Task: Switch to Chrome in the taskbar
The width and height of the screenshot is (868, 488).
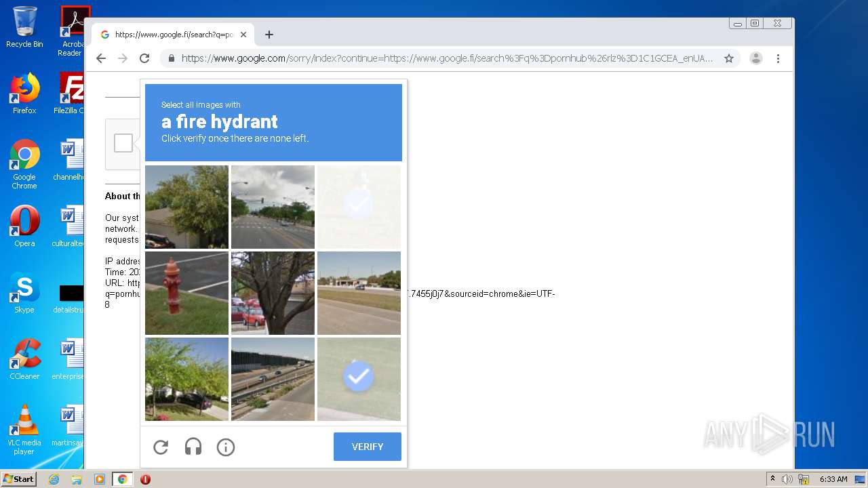Action: 123,479
